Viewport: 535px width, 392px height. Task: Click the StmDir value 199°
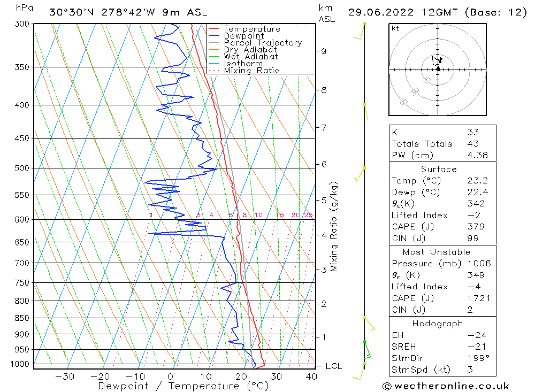pyautogui.click(x=478, y=358)
